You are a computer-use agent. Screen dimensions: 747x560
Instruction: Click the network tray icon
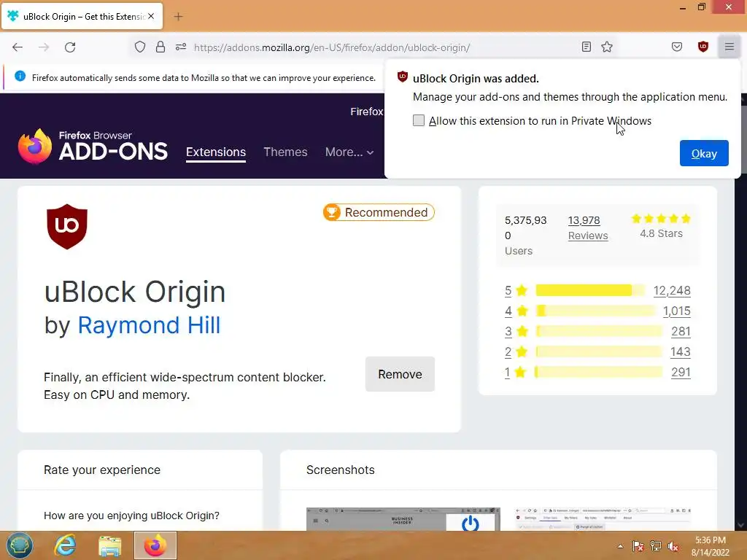[x=656, y=546]
